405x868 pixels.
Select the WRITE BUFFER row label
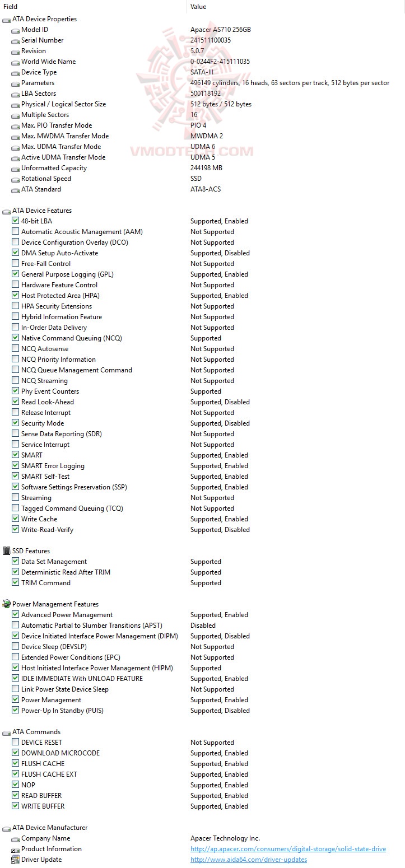click(x=43, y=806)
